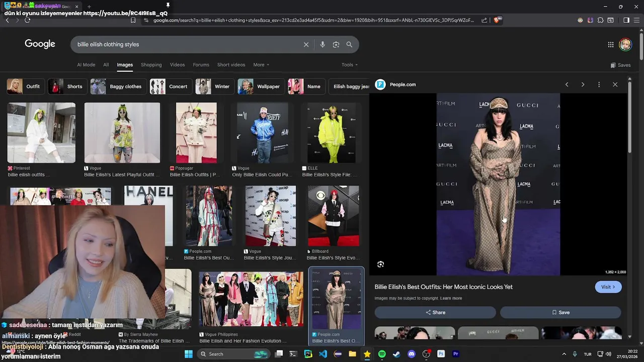This screenshot has width=644, height=362.
Task: Open Google Lens image search icon
Action: 336,44
